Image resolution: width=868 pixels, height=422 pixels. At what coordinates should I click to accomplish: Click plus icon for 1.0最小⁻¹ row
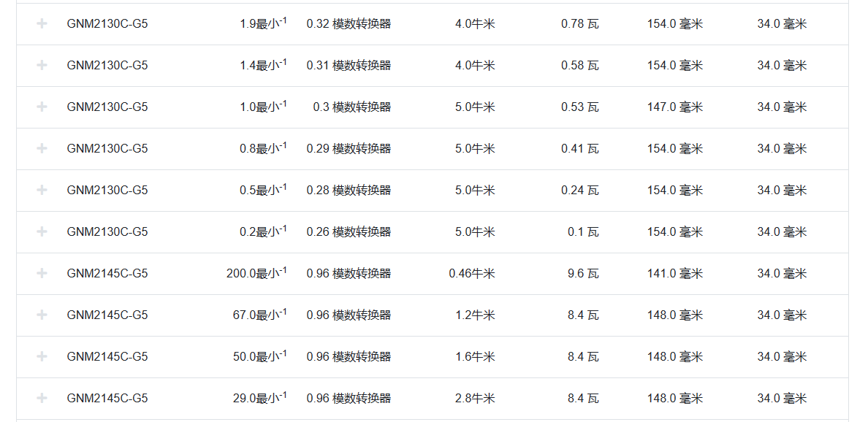pyautogui.click(x=42, y=107)
